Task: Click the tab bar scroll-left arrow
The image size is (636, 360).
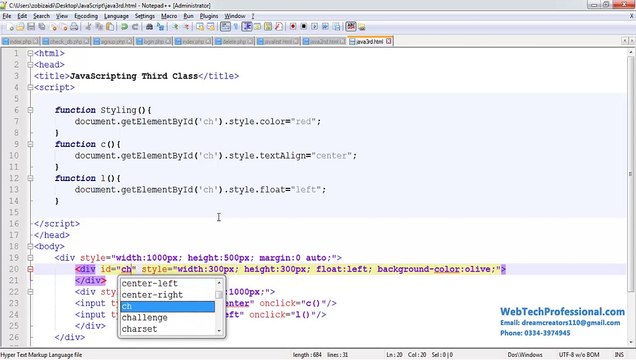Action: point(625,41)
